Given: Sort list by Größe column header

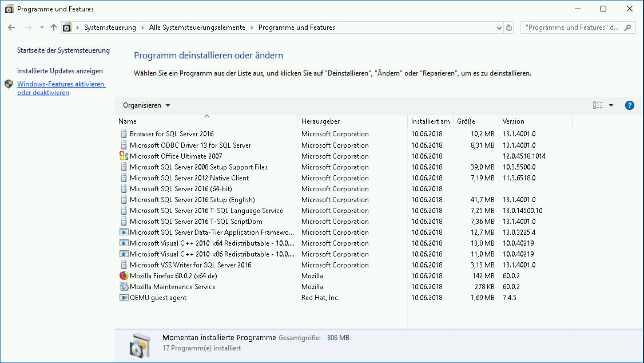Looking at the screenshot, I should 466,121.
